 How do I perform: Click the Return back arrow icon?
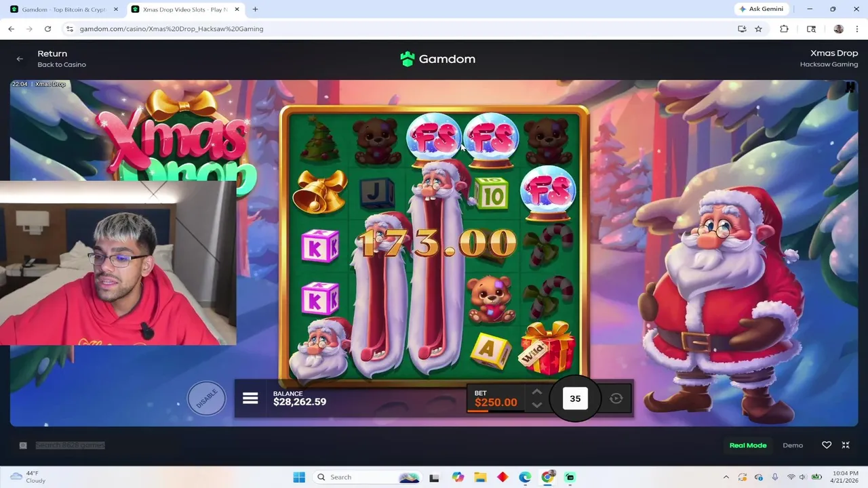pyautogui.click(x=20, y=59)
